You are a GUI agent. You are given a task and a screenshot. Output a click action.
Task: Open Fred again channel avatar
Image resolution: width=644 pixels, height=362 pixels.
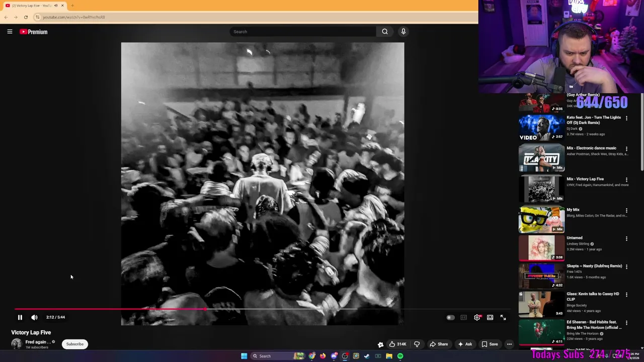pos(17,344)
